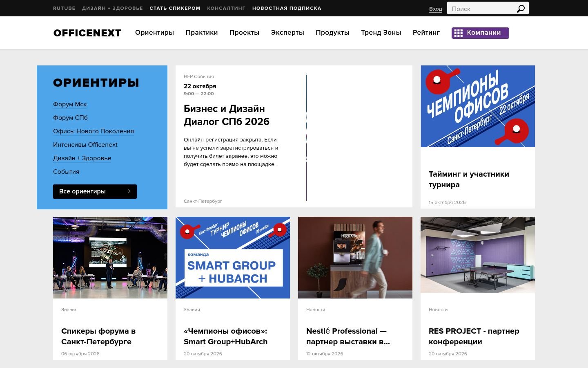Screen dimensions: 588x368
Task: Open Новостная подписка link
Action: coord(287,8)
